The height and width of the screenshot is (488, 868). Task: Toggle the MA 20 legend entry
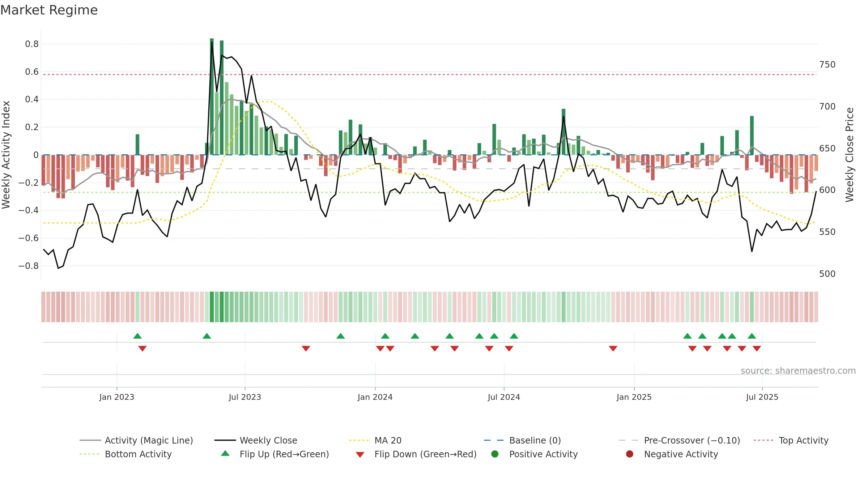point(375,440)
